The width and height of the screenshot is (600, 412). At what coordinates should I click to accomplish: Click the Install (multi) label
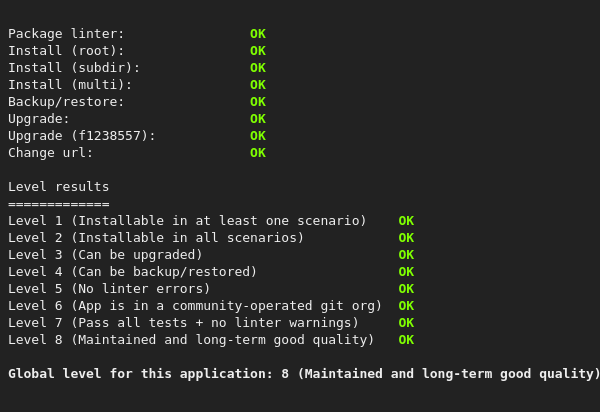tap(70, 85)
